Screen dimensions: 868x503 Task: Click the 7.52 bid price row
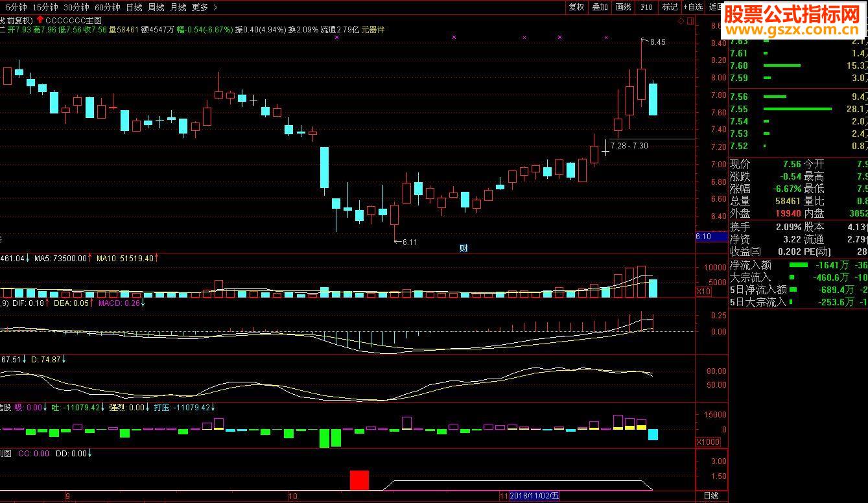pyautogui.click(x=799, y=146)
